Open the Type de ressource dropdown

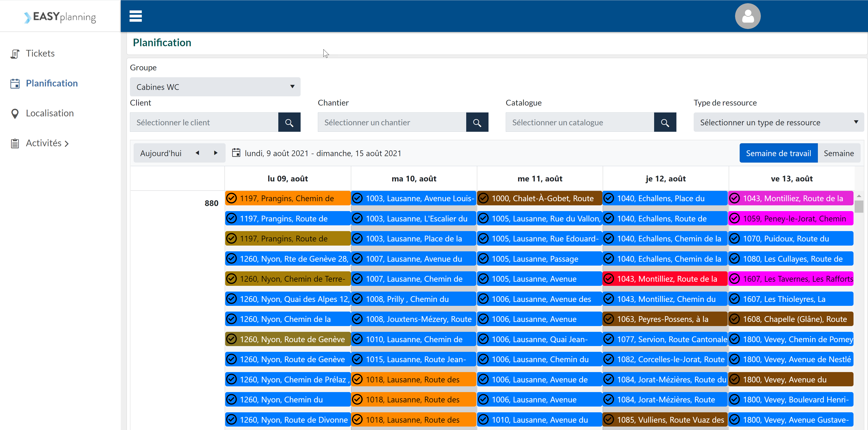pyautogui.click(x=779, y=122)
